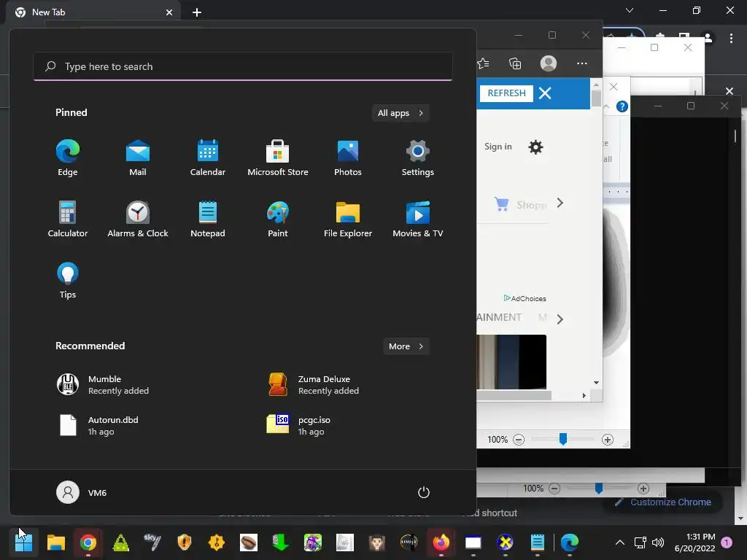Launch the Calculator app

coord(68,219)
